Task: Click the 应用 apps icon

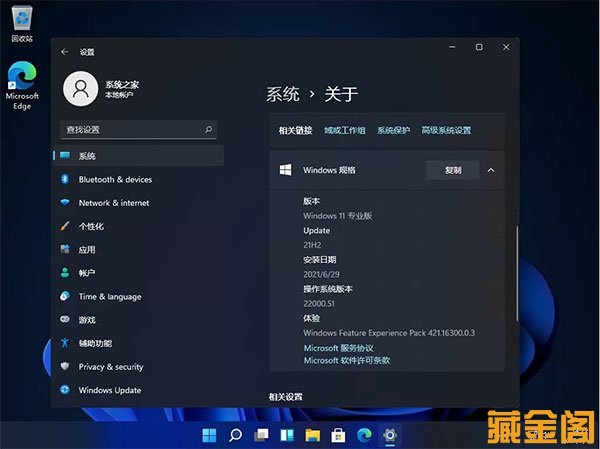Action: click(65, 249)
